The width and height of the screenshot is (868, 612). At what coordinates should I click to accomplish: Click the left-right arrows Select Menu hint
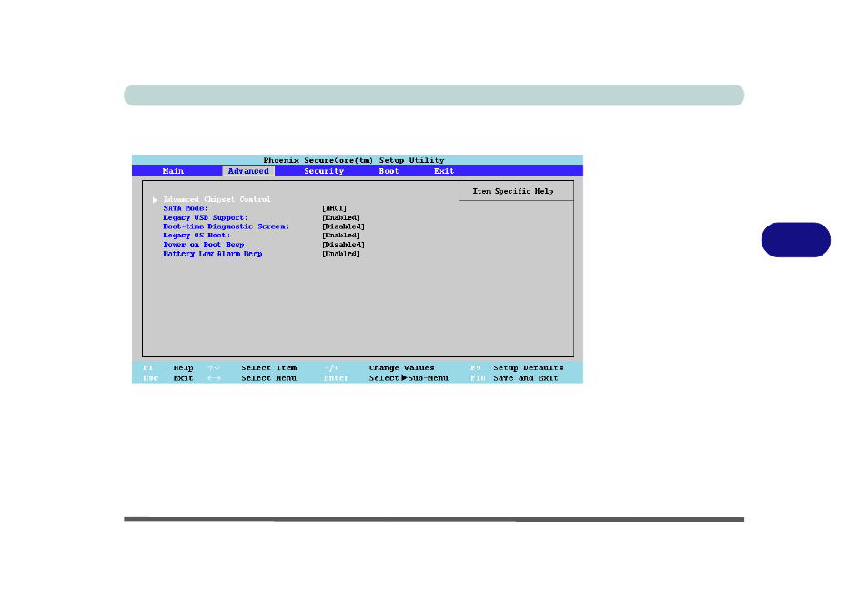pyautogui.click(x=252, y=378)
